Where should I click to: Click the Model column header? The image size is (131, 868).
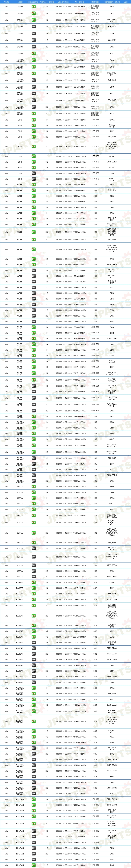[x=20, y=2]
